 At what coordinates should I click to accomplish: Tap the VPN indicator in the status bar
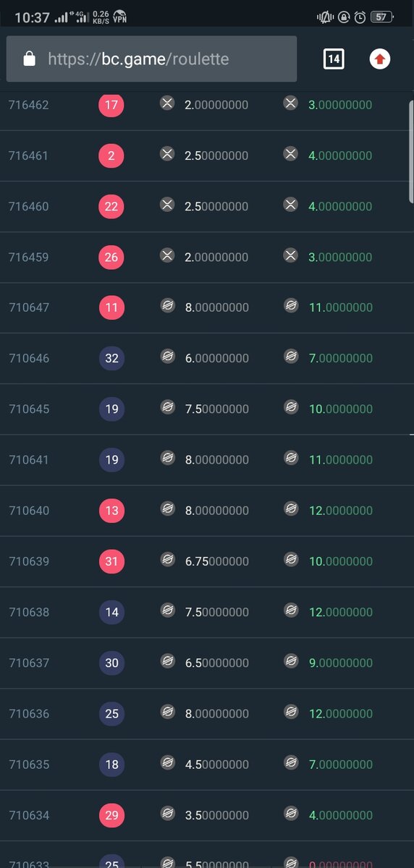[120, 17]
